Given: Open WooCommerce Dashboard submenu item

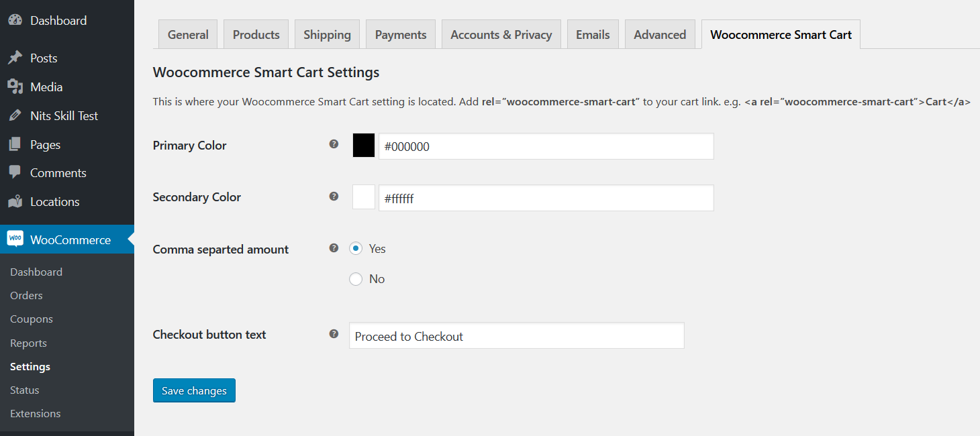Looking at the screenshot, I should 36,272.
